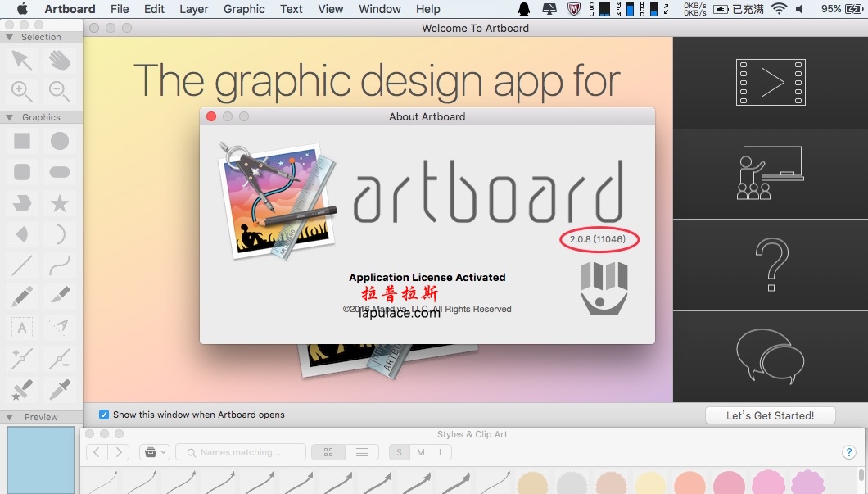Image resolution: width=868 pixels, height=494 pixels.
Task: Pick the gray seal style swatch
Action: 572,483
